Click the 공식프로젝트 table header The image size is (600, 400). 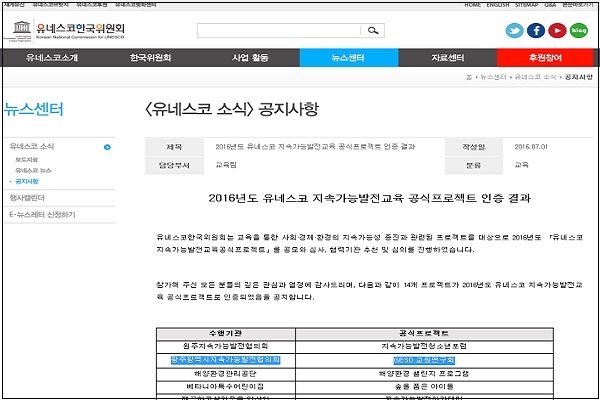[x=424, y=333]
